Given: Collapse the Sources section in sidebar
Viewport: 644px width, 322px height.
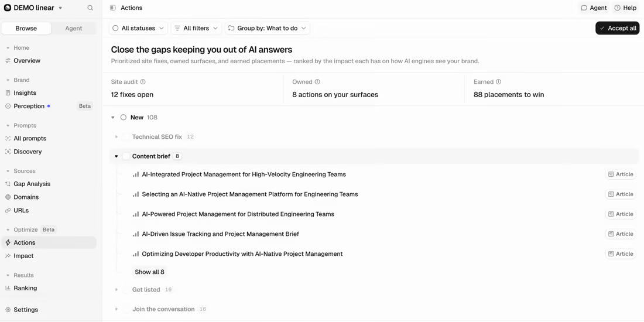Looking at the screenshot, I should point(8,172).
